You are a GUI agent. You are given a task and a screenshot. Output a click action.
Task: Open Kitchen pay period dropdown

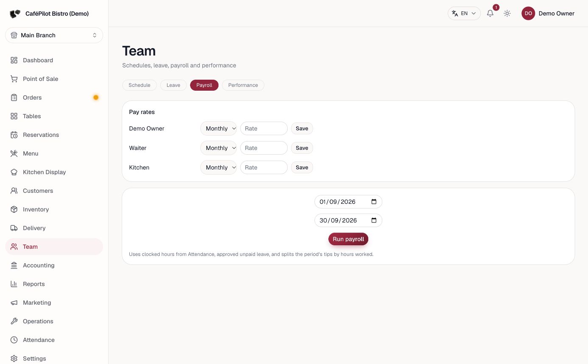(218, 167)
